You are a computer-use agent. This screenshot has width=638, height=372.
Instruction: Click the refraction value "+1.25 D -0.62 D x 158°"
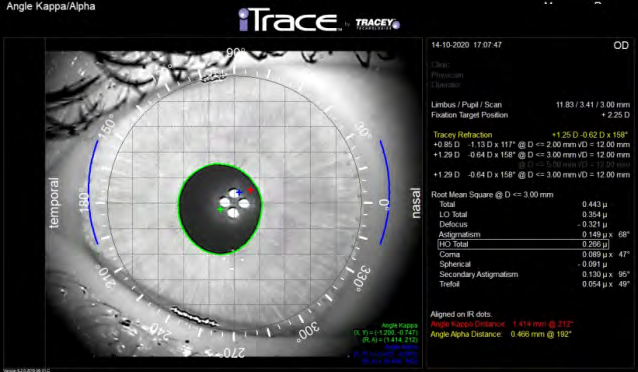coord(590,135)
